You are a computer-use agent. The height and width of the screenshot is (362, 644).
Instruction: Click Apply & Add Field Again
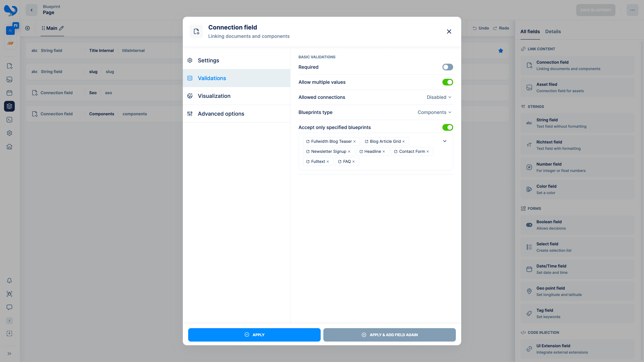389,335
